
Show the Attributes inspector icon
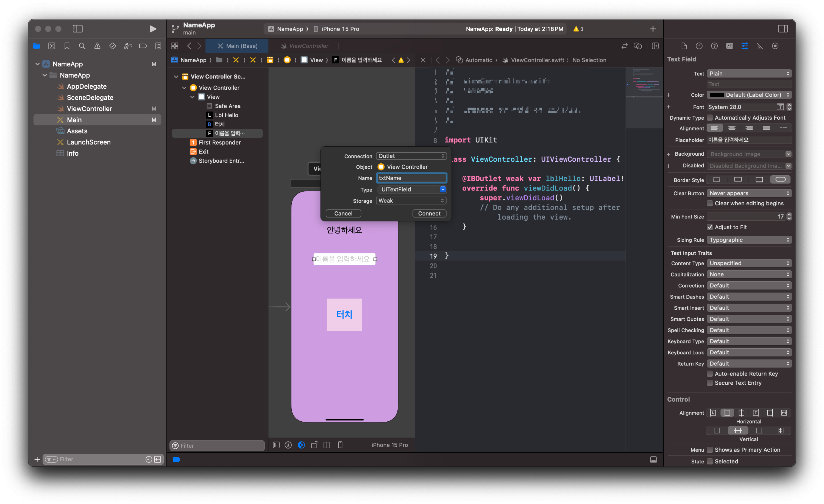744,46
